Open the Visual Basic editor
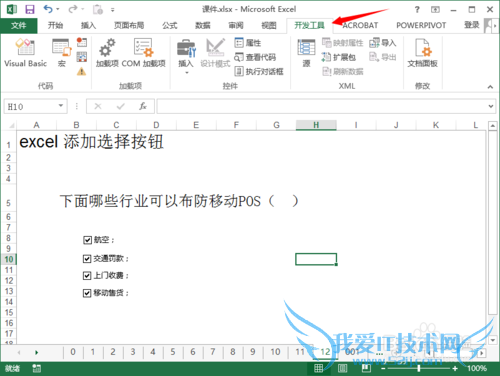500x376 pixels. 25,53
